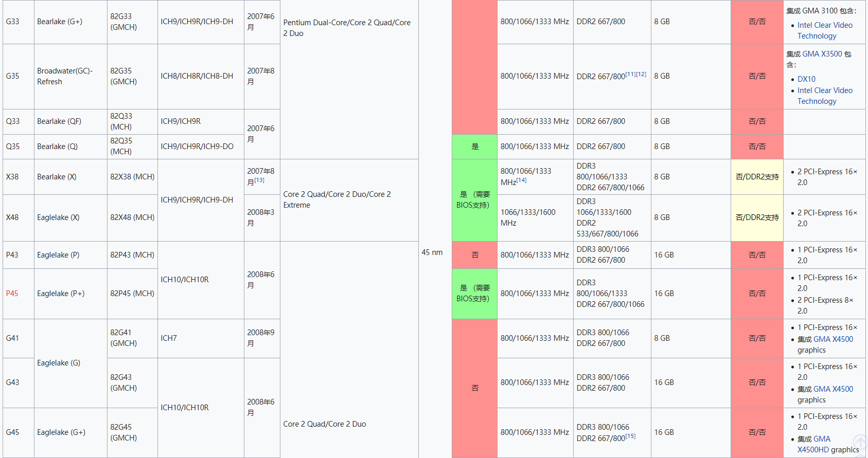The width and height of the screenshot is (868, 458).
Task: Select the 82X38 (MCH) cell
Action: (132, 177)
